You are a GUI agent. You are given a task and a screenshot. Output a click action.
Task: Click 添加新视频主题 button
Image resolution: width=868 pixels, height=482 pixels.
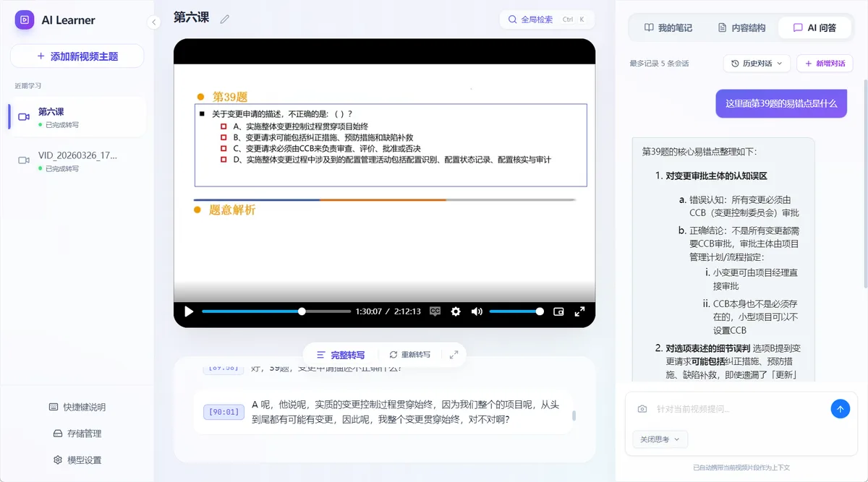[77, 56]
